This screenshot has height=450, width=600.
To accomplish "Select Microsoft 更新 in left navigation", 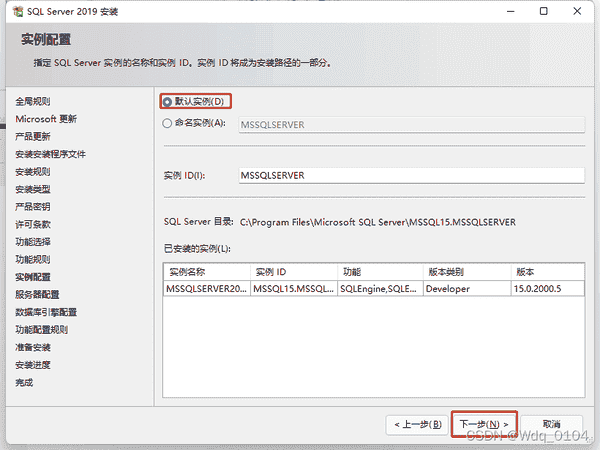I will [45, 119].
